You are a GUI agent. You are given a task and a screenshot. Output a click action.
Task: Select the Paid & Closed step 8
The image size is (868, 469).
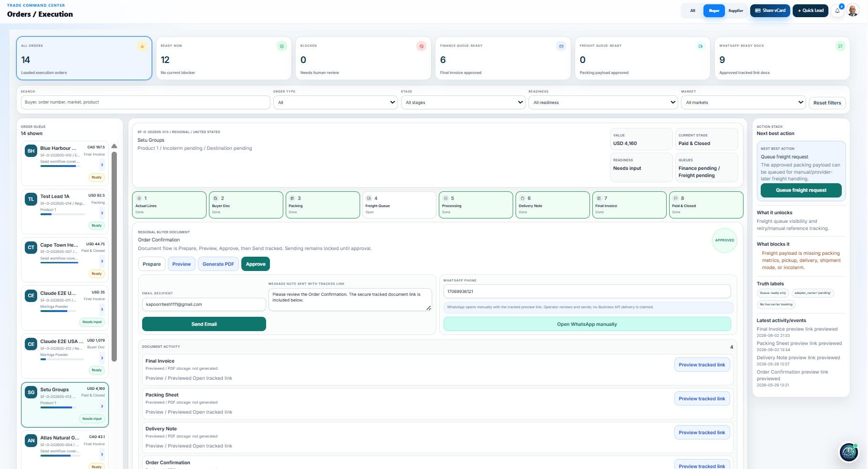click(x=706, y=205)
